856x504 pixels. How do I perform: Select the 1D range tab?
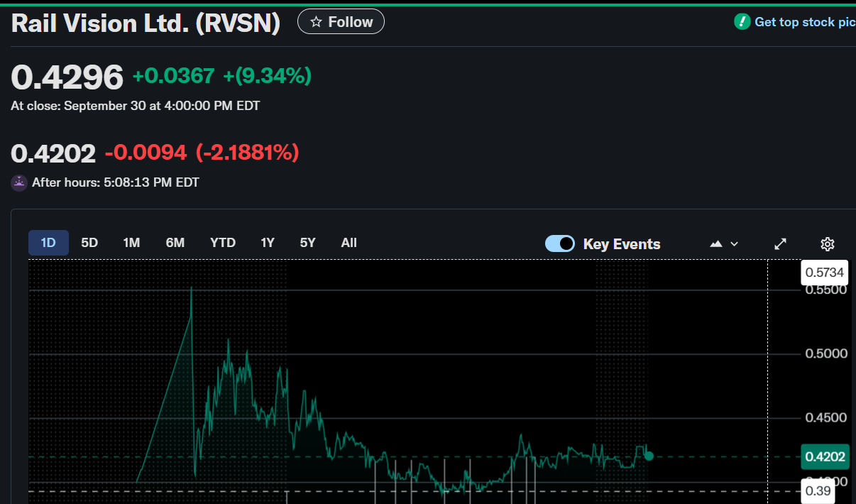point(48,243)
